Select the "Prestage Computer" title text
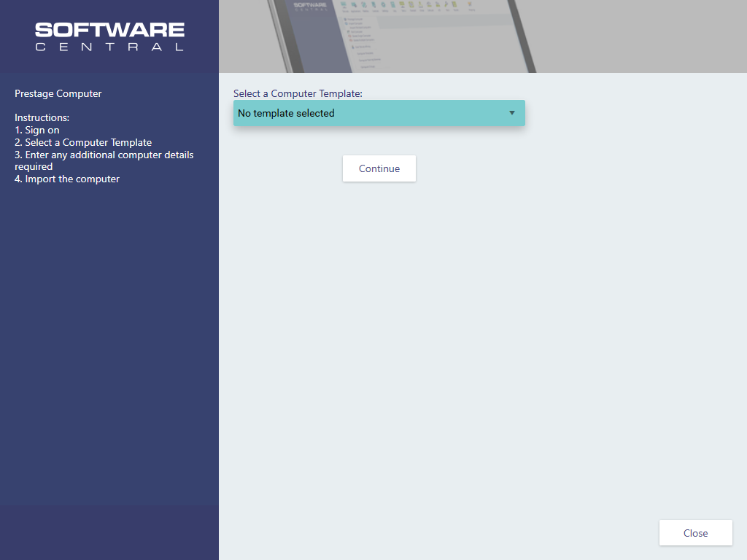Image resolution: width=747 pixels, height=560 pixels. [58, 93]
